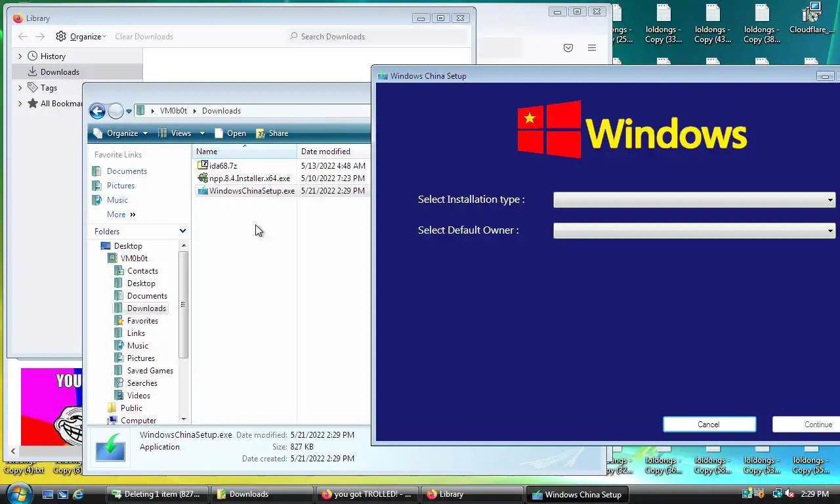Viewport: 840px width, 504px height.
Task: Open the Views dropdown arrow
Action: tap(202, 133)
